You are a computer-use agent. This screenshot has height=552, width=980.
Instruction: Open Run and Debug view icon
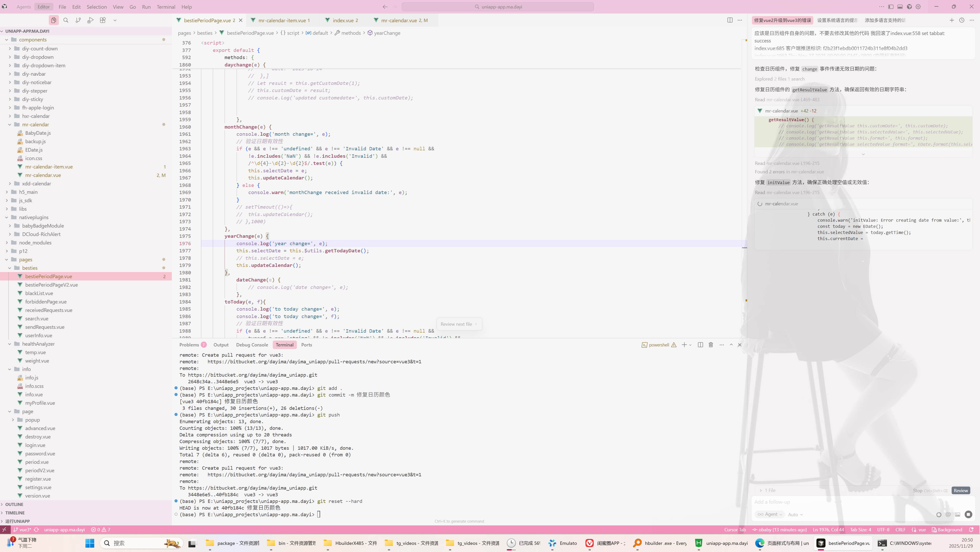pyautogui.click(x=90, y=20)
